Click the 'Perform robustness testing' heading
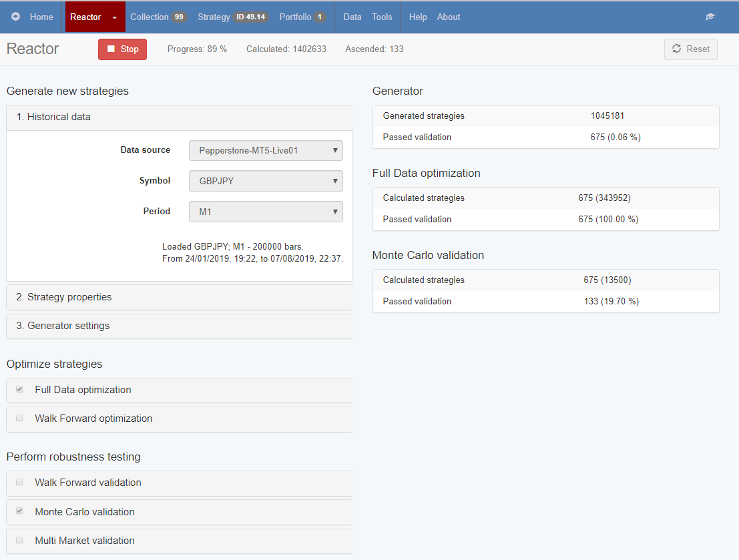The width and height of the screenshot is (739, 560). [73, 457]
